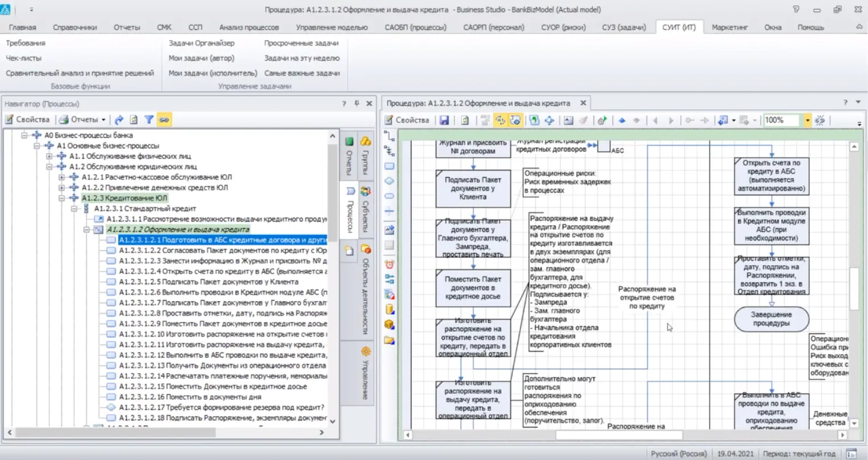Image resolution: width=868 pixels, height=460 pixels.
Task: Open the zoom 100% dropdown arrow
Action: coord(807,120)
